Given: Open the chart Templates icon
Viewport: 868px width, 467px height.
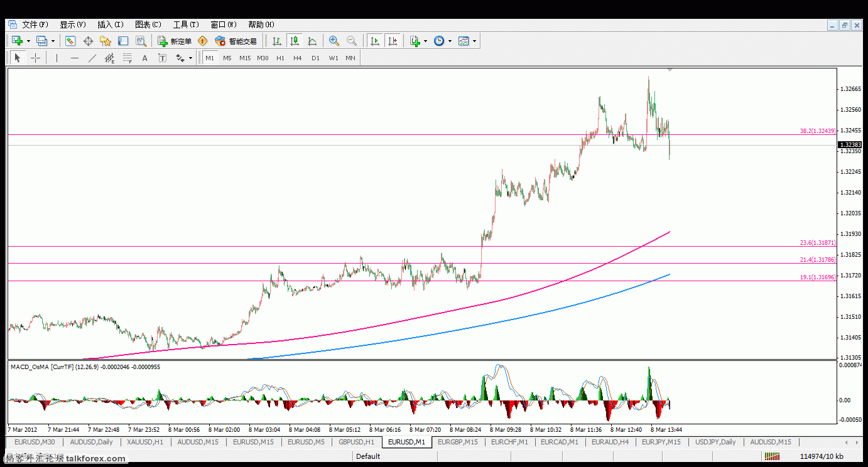Looking at the screenshot, I should (464, 41).
